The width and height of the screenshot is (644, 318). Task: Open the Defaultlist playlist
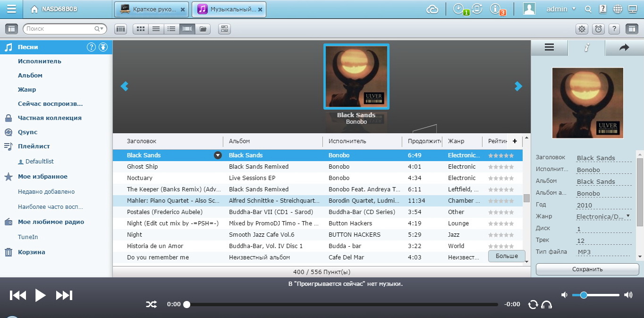point(40,161)
